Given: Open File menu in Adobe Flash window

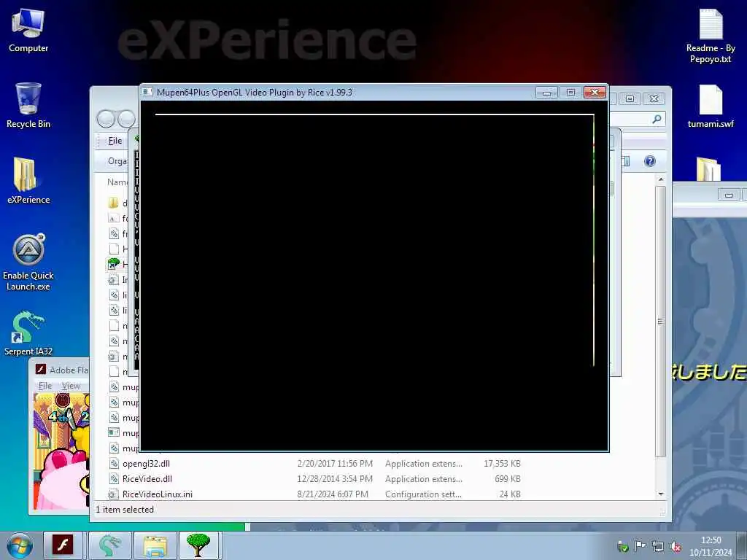Looking at the screenshot, I should tap(44, 385).
